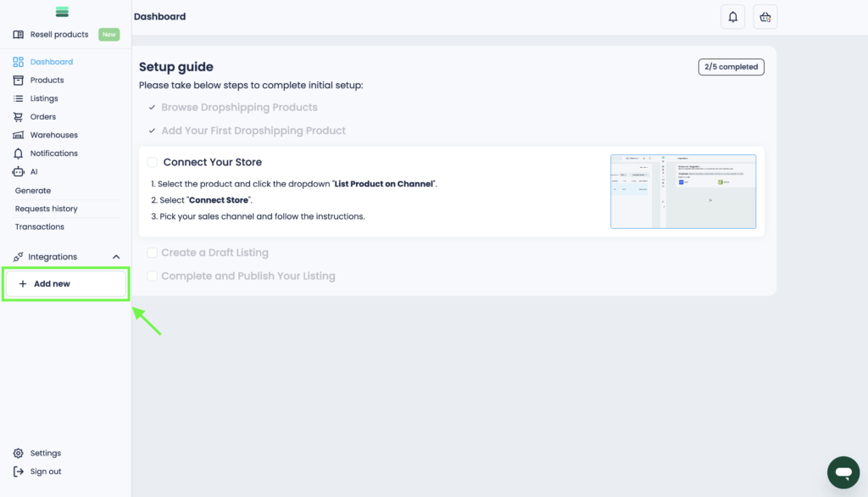Screen dimensions: 868x497
Task: Click the green logo at top of sidebar
Action: tap(62, 12)
